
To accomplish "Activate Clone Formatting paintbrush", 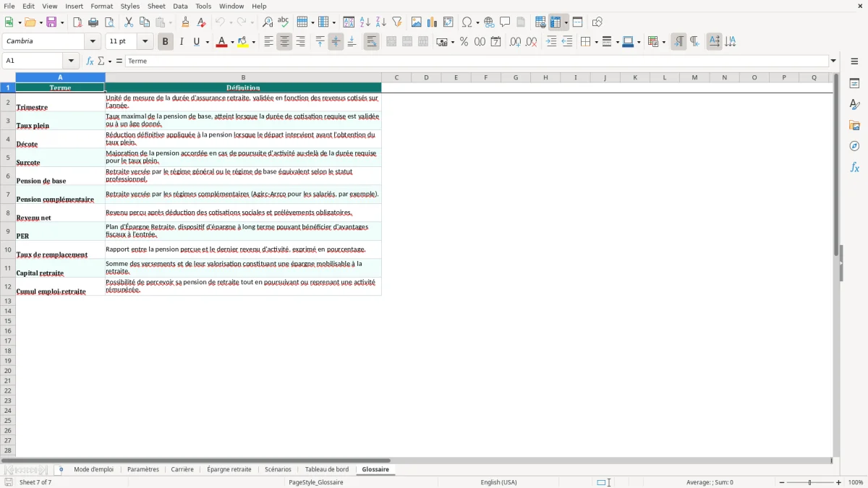I will (185, 22).
